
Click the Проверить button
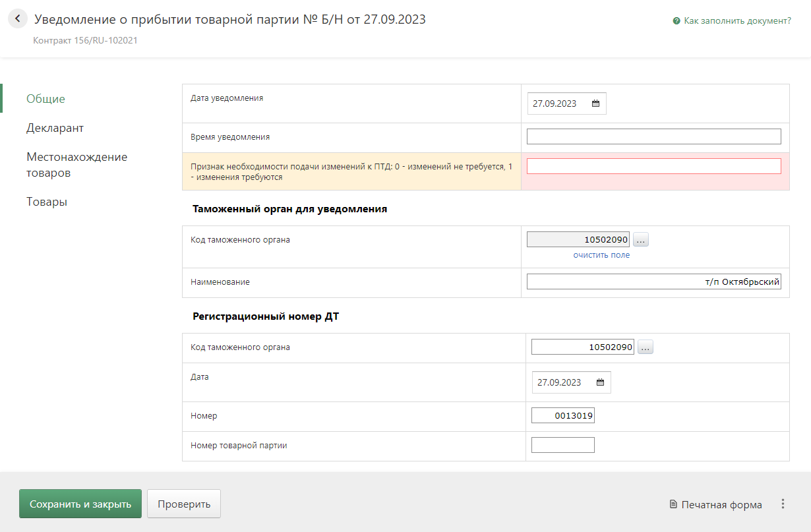183,504
